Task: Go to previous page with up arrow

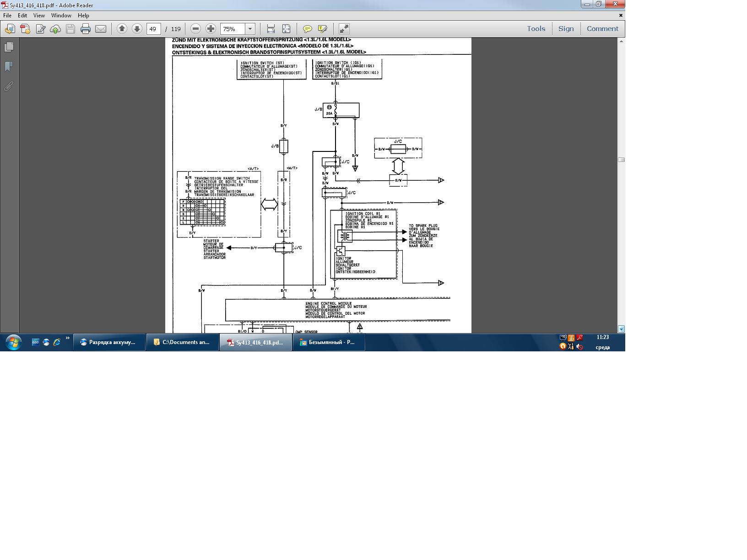Action: [x=122, y=29]
